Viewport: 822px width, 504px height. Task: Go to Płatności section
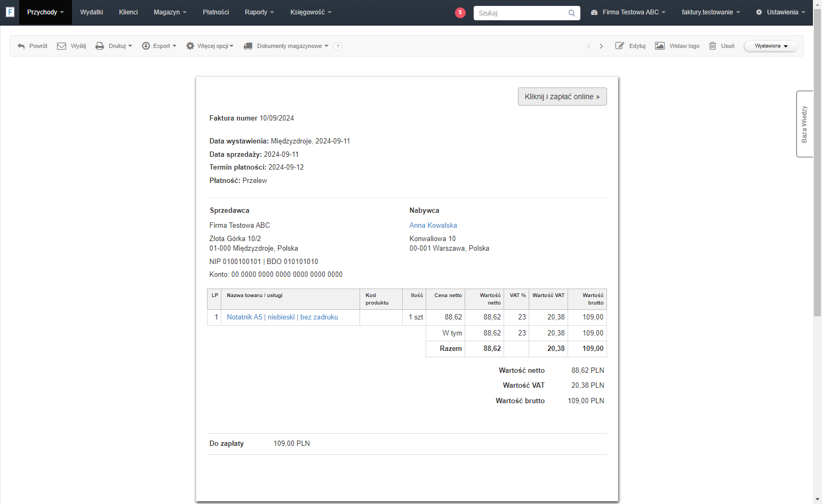(x=216, y=12)
